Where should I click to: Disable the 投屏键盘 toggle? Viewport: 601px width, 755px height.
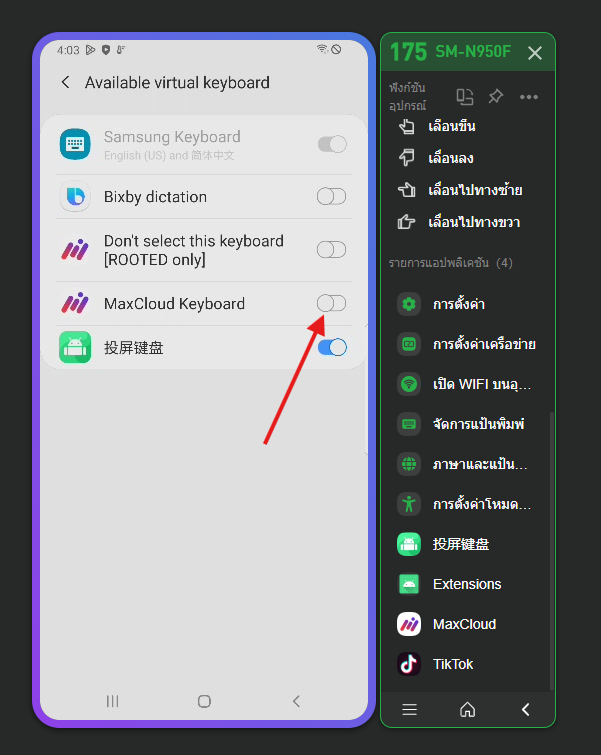tap(332, 347)
